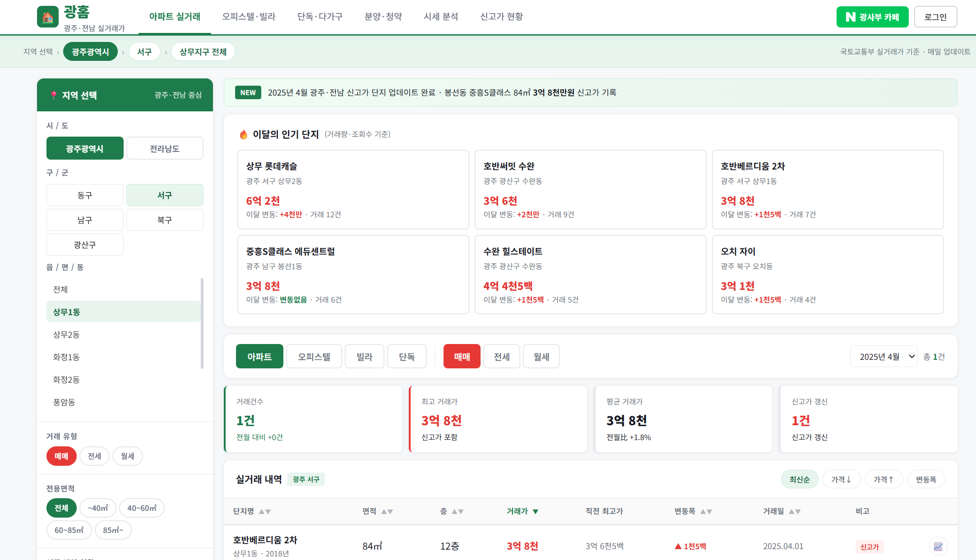976x560 pixels.
Task: Click sort arrows beside 층 column header
Action: click(x=458, y=511)
